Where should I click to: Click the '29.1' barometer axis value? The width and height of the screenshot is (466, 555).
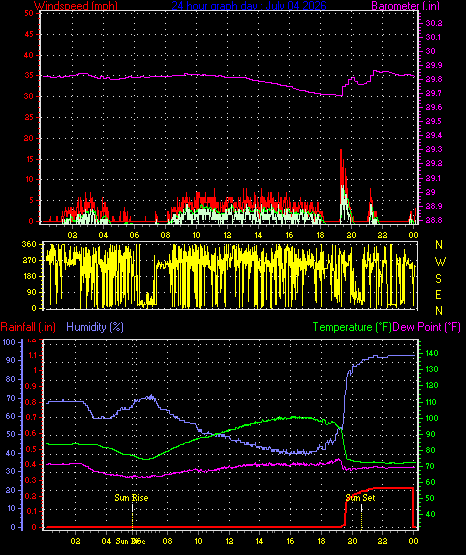tap(434, 178)
